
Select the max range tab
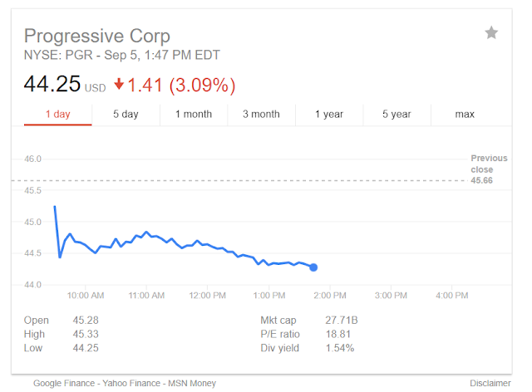click(465, 114)
